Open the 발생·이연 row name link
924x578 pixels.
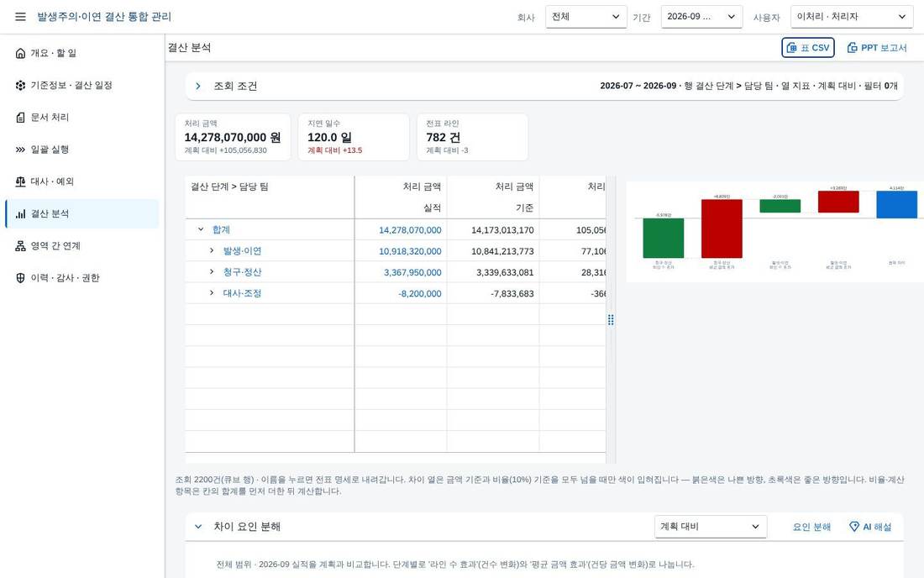coord(242,251)
